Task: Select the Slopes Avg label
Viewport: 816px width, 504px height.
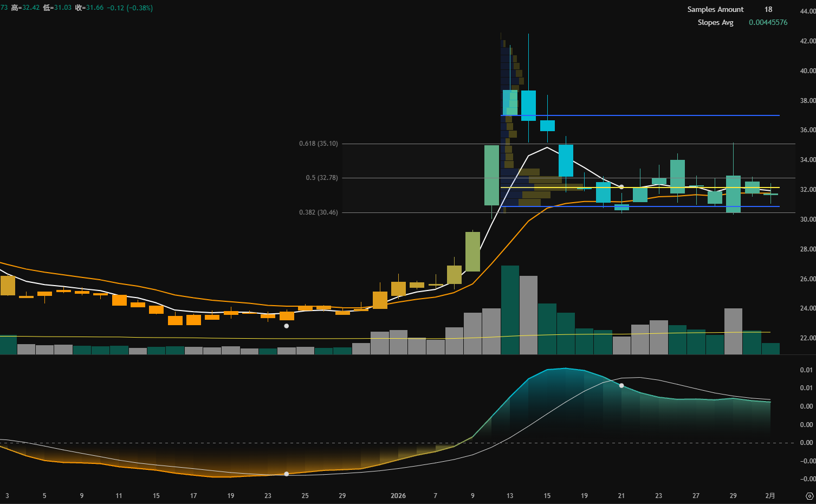Action: [715, 22]
